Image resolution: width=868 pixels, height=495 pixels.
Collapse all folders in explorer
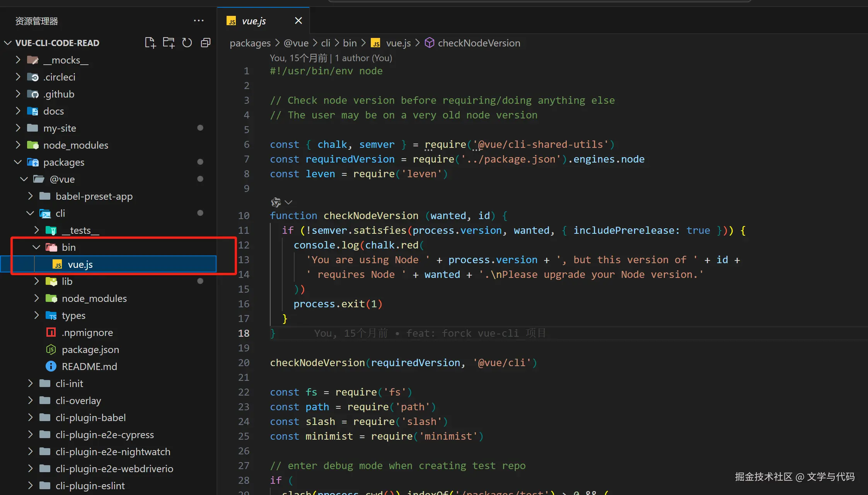(x=206, y=43)
